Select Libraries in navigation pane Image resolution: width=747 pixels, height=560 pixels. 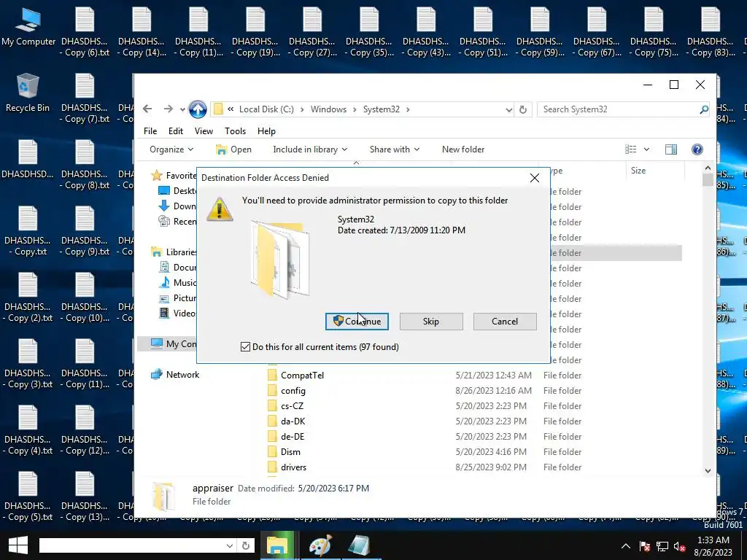point(174,252)
